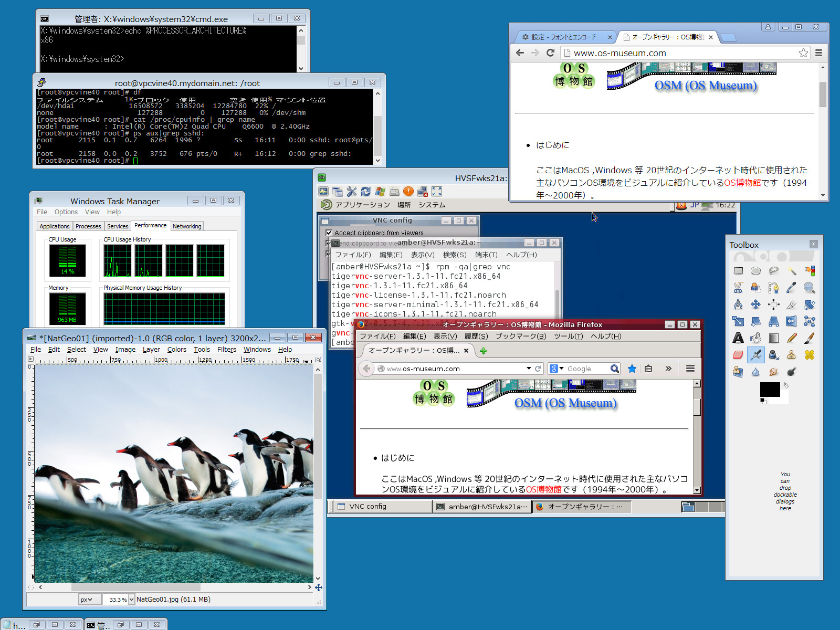Open GIMP Colors menu
840x630 pixels.
click(x=177, y=350)
